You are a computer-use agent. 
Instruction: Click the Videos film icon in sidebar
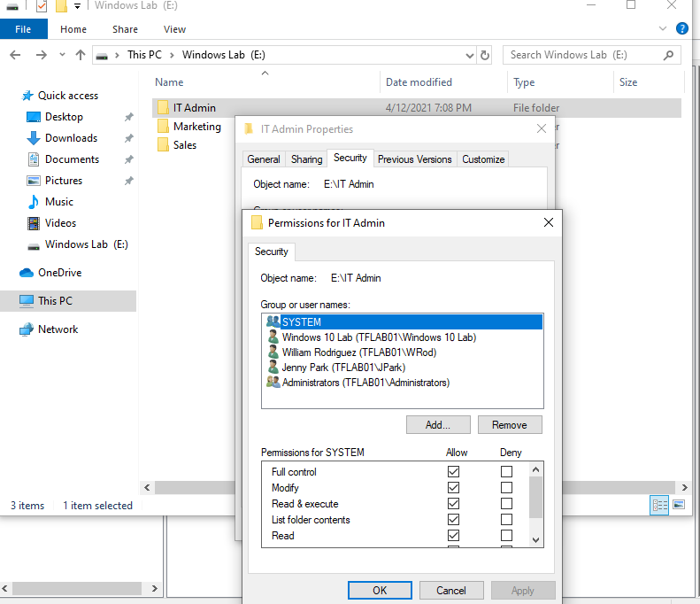34,223
